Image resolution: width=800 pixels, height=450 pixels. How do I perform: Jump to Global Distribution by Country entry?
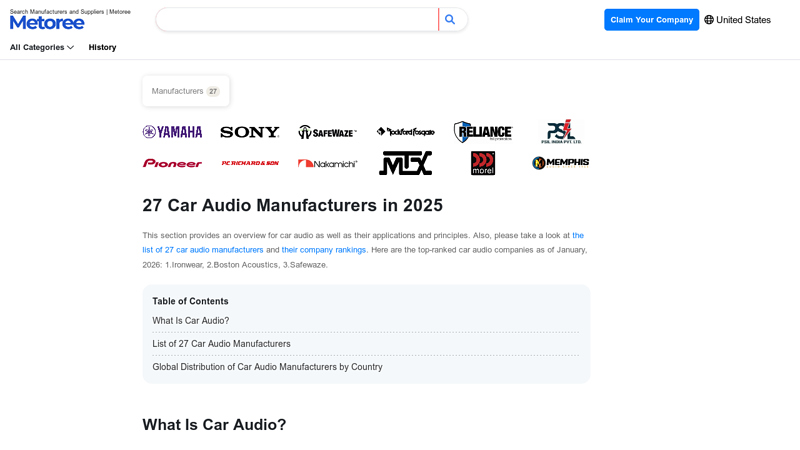[x=267, y=367]
